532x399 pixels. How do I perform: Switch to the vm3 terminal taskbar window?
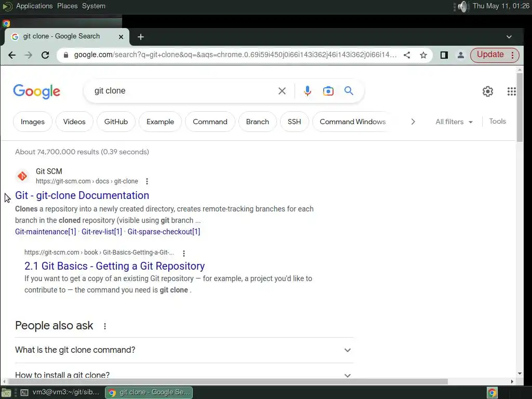(60, 393)
